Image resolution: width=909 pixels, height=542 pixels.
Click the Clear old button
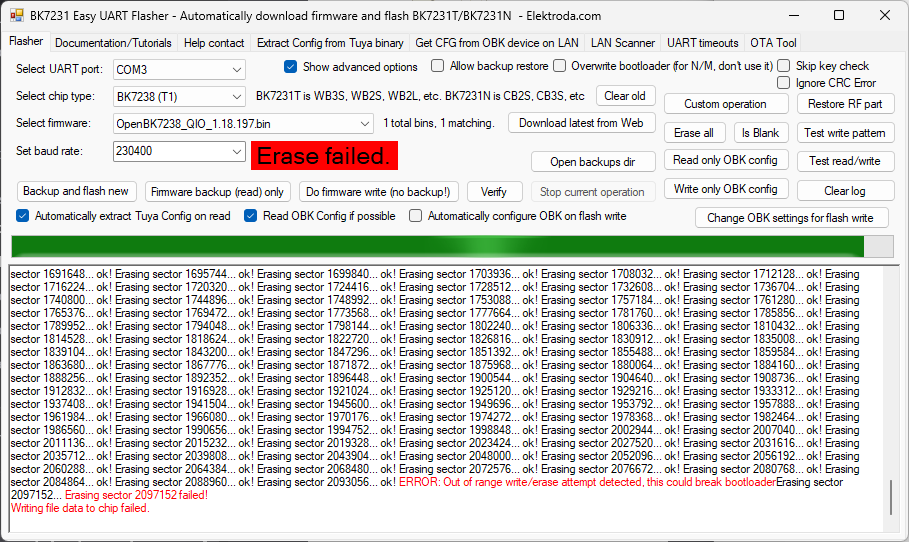(624, 96)
